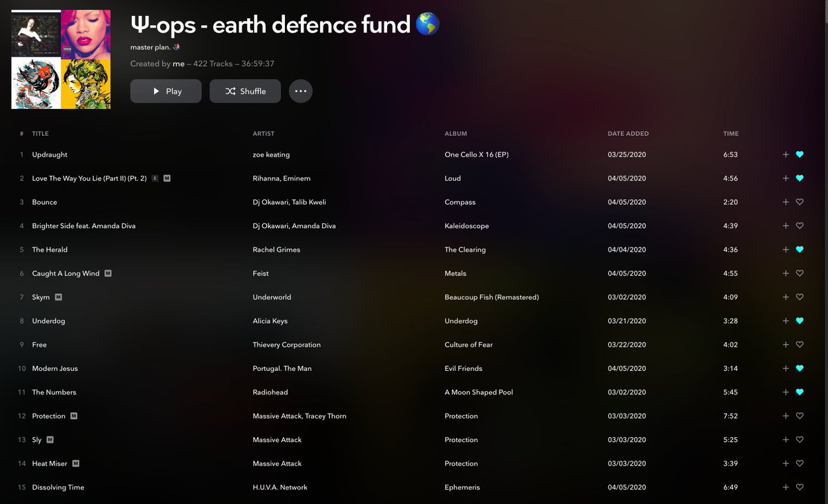
Task: Toggle the heart on Underdog track
Action: click(x=800, y=321)
